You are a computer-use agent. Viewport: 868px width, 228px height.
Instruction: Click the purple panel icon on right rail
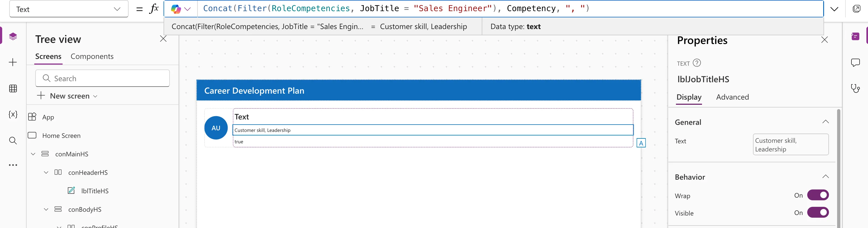coord(855,36)
